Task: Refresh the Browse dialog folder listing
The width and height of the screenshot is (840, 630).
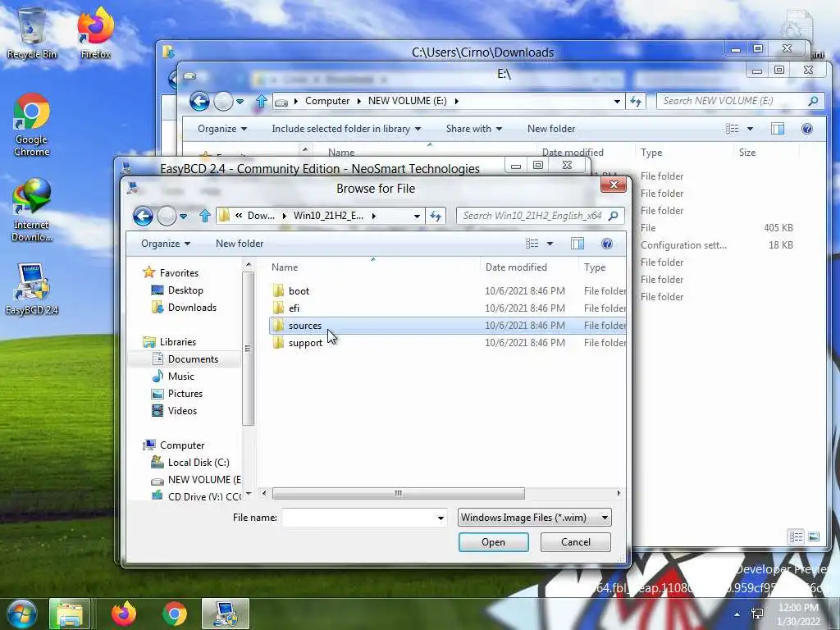Action: [x=436, y=216]
